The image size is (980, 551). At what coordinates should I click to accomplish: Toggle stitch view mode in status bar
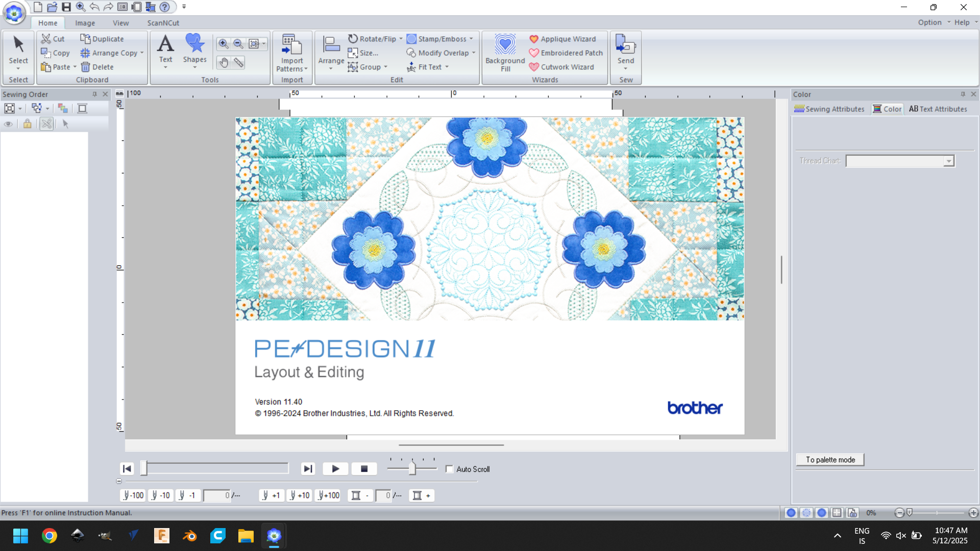[x=806, y=513]
